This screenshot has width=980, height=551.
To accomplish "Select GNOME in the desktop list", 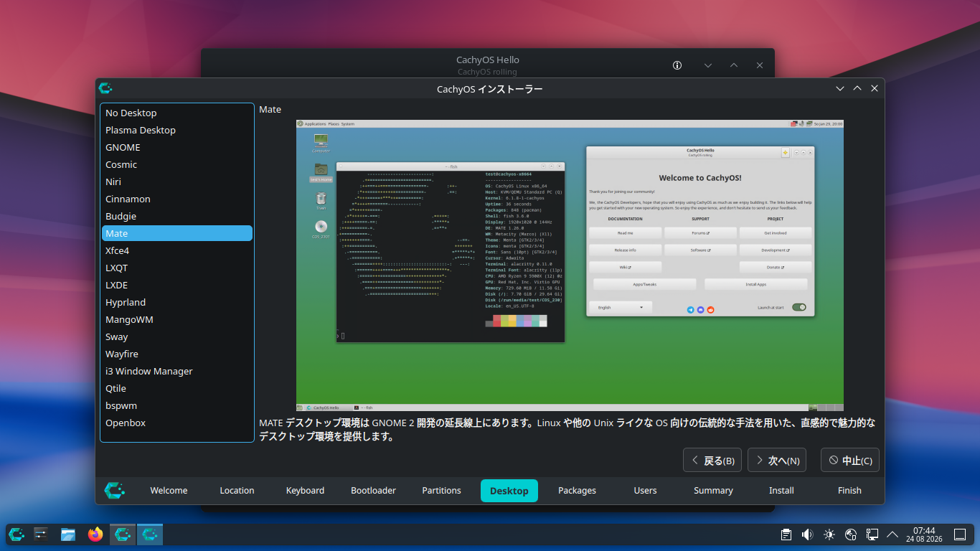I will click(x=177, y=147).
